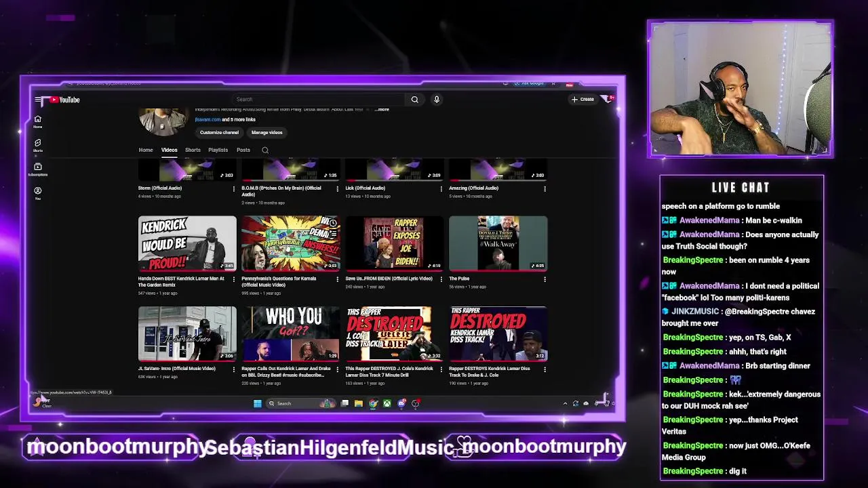Viewport: 868px width, 488px height.
Task: Click the Amazing (Official Audio) thumbnail
Action: [498, 169]
